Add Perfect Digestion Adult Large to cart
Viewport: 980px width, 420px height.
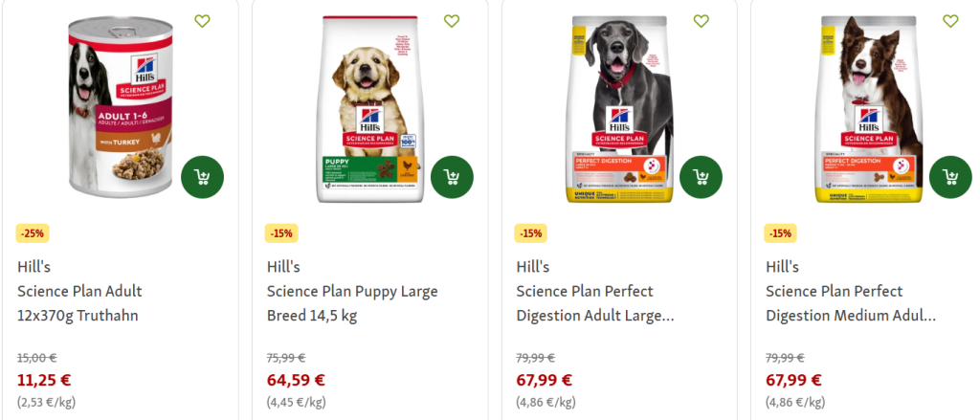(702, 178)
